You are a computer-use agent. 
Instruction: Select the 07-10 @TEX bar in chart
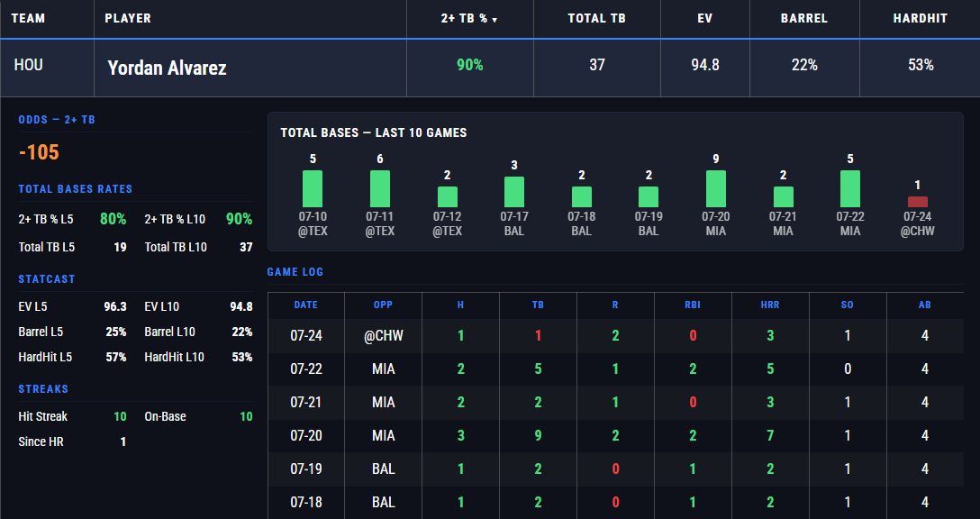(x=313, y=189)
